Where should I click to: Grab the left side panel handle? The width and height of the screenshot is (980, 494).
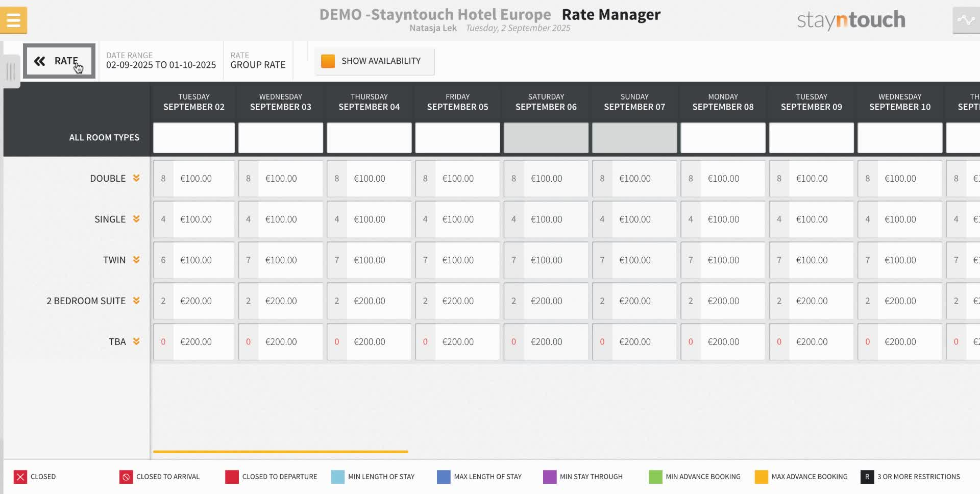click(11, 71)
